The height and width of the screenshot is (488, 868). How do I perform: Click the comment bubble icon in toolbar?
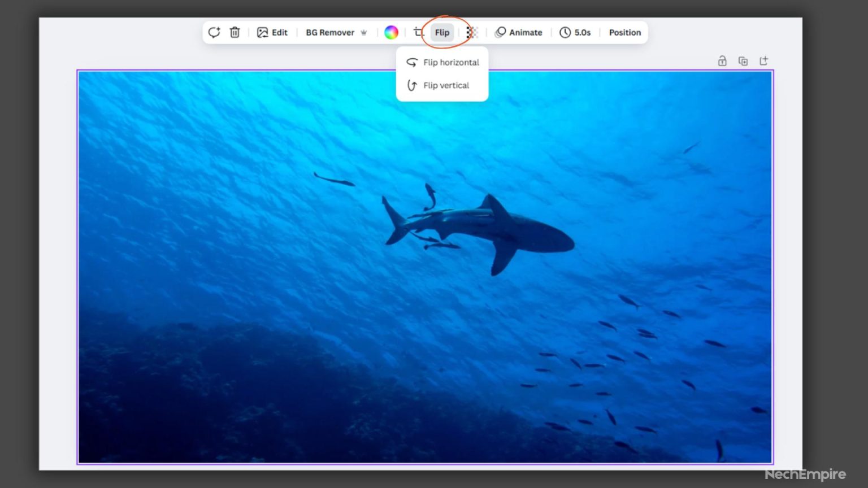tap(214, 32)
